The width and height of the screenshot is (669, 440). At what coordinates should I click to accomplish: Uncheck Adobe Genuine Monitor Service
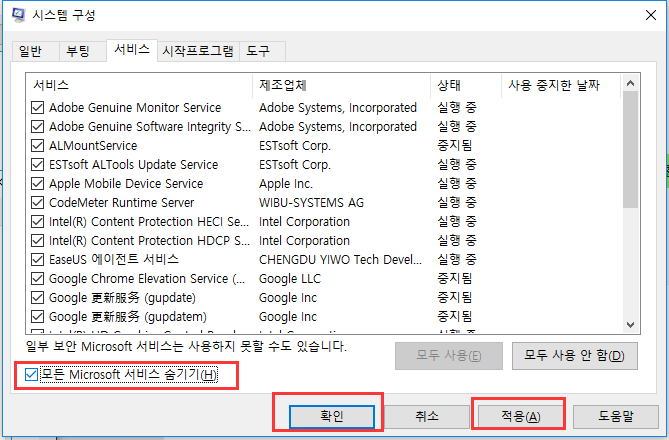click(x=38, y=108)
